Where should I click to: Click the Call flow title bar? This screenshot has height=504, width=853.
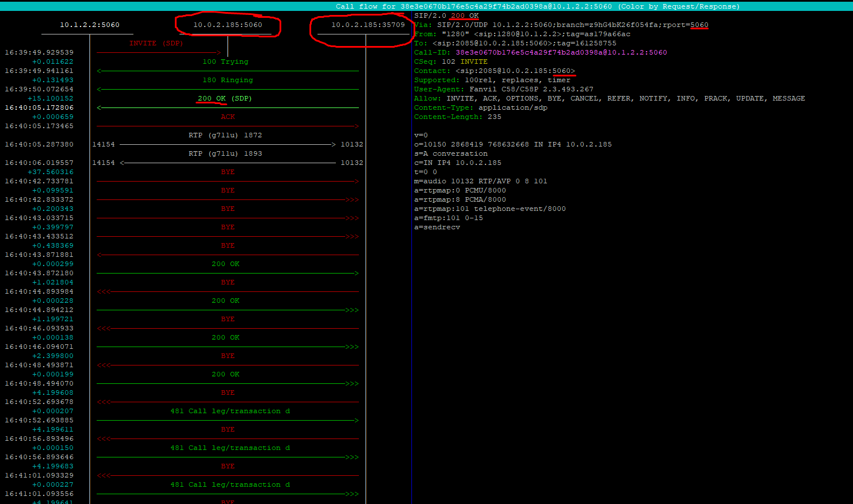537,6
